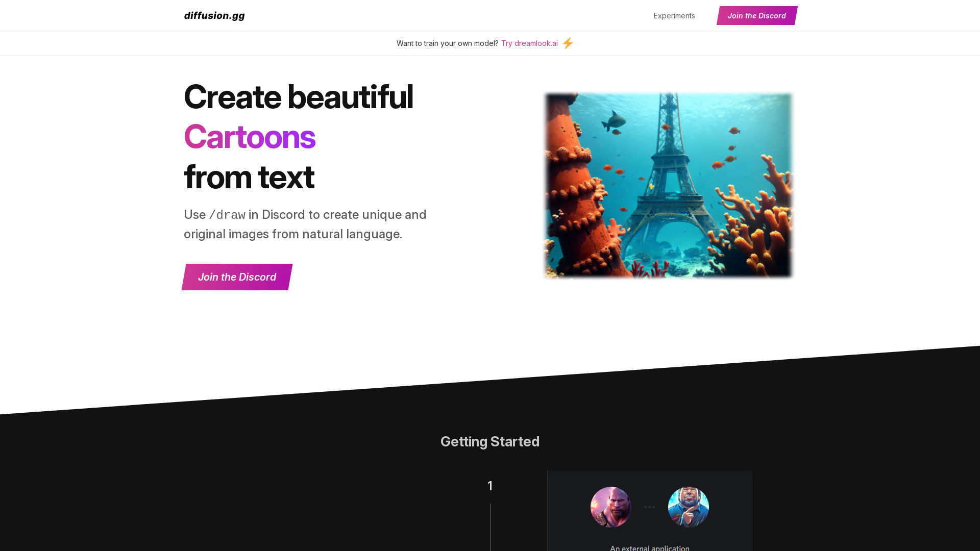This screenshot has width=980, height=551.
Task: Open the Experiments navigation item
Action: point(674,16)
